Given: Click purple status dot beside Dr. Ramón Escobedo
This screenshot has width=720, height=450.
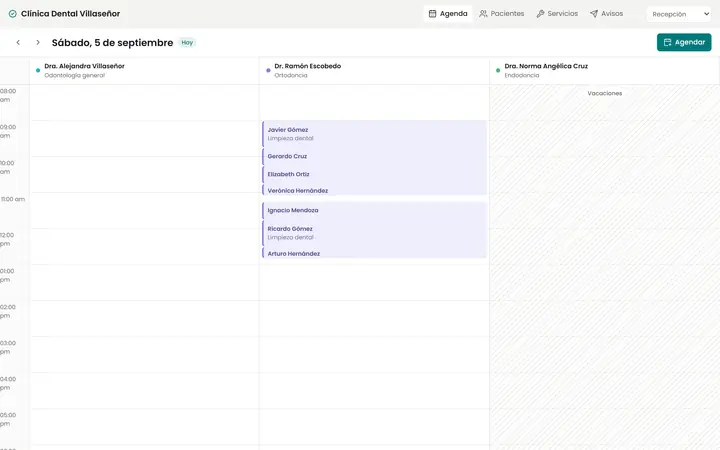Looking at the screenshot, I should click(268, 70).
